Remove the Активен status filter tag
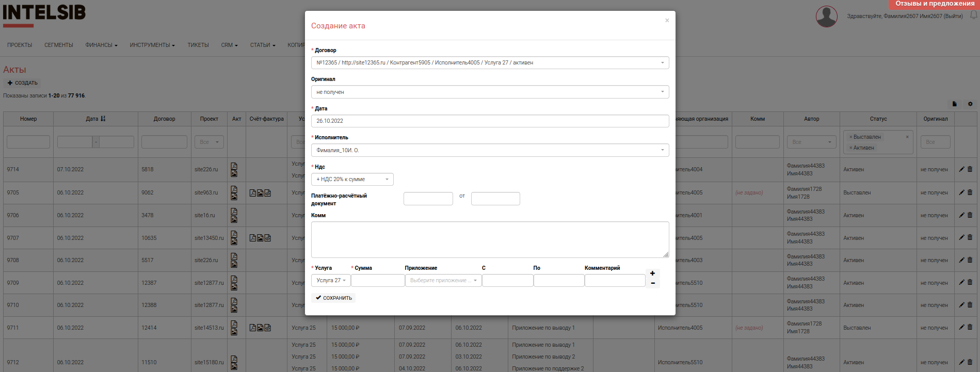This screenshot has width=980, height=372. [851, 148]
